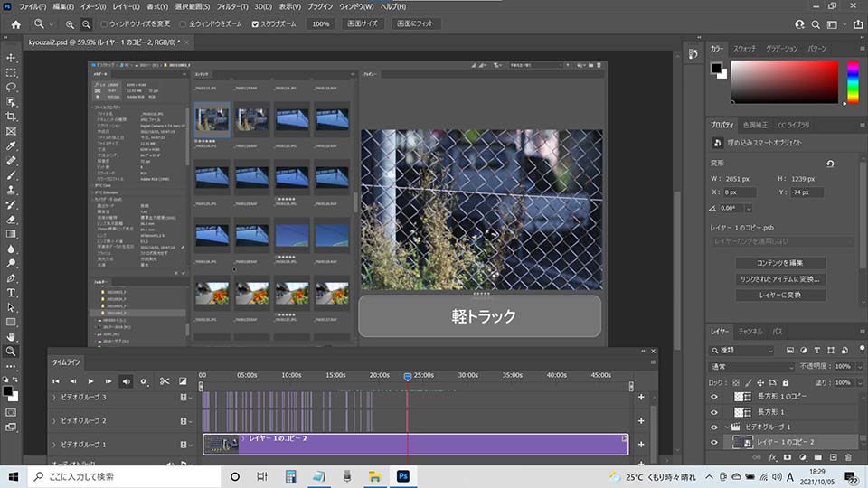Open the イメージ(I) menu
The width and height of the screenshot is (868, 488).
point(93,6)
